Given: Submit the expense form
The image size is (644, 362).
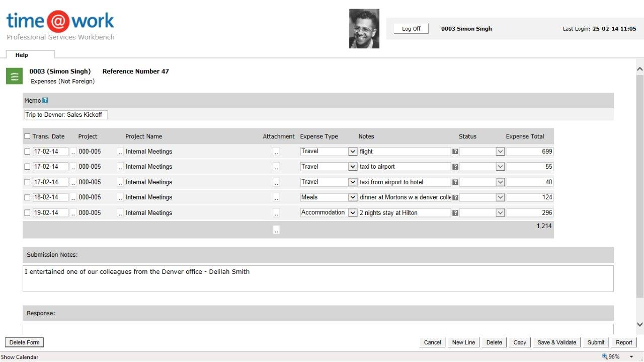Looking at the screenshot, I should 596,342.
